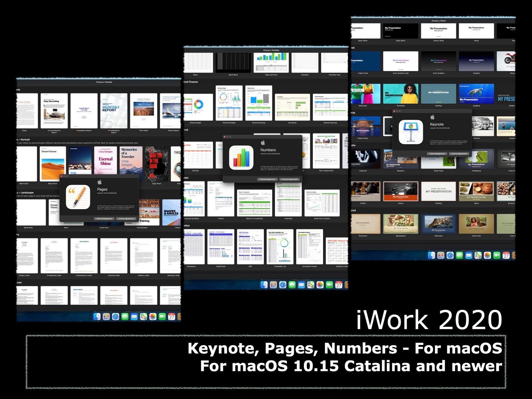
Task: Select the Shared Expenses template in Numbers
Action: [x=330, y=107]
